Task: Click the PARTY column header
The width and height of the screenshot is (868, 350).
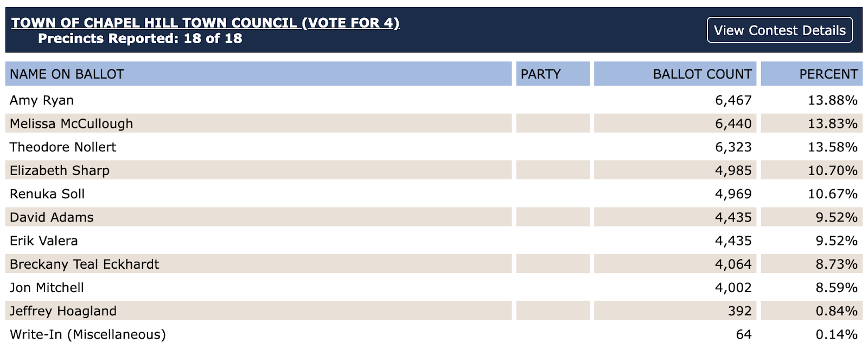Action: coord(540,74)
